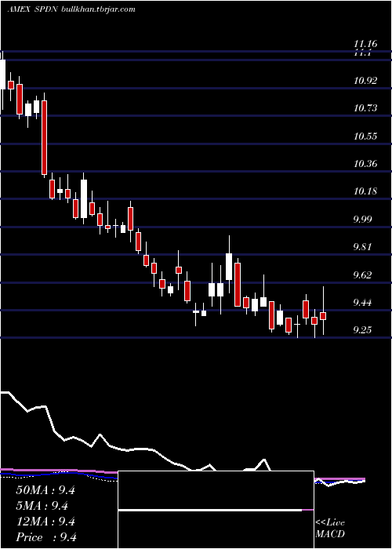Click the 12MA : 9.4 readout

point(45,522)
